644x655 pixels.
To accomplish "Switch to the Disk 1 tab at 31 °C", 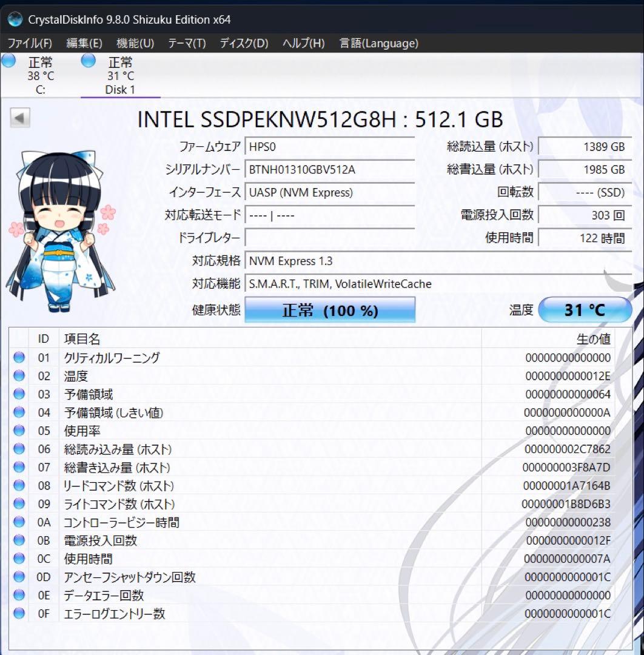I will tap(120, 75).
